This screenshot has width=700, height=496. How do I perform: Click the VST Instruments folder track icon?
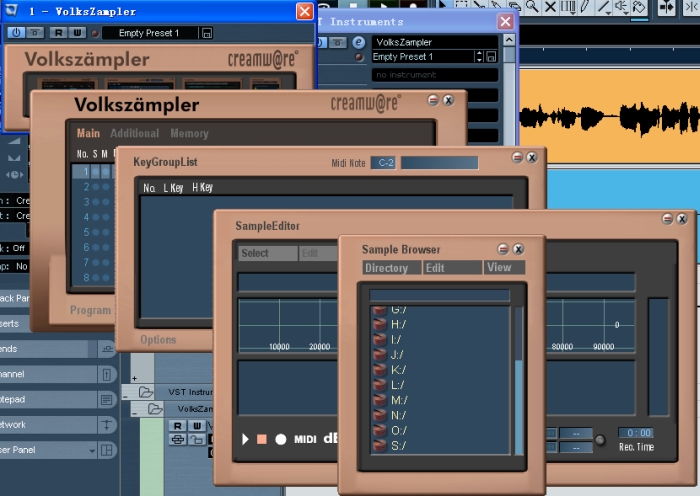146,392
